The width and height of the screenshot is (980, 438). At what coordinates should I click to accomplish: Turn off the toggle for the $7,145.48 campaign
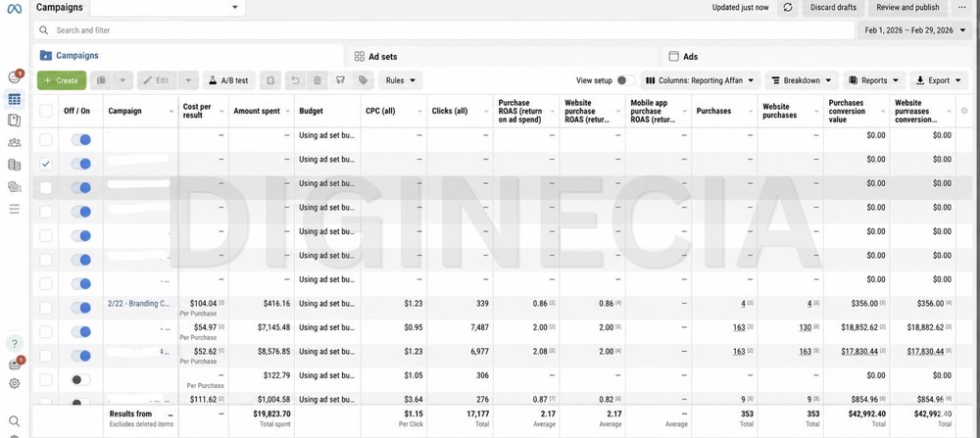point(80,331)
